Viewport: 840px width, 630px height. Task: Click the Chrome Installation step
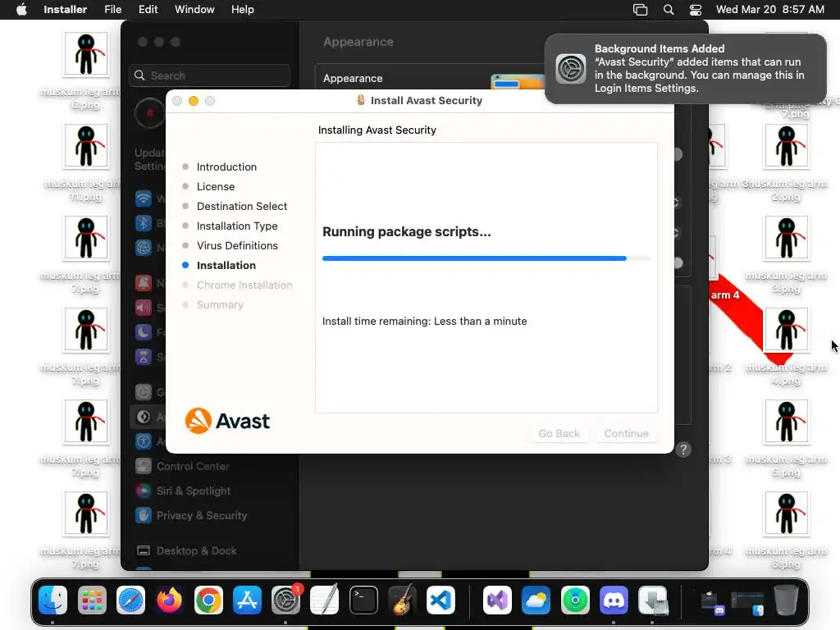244,285
